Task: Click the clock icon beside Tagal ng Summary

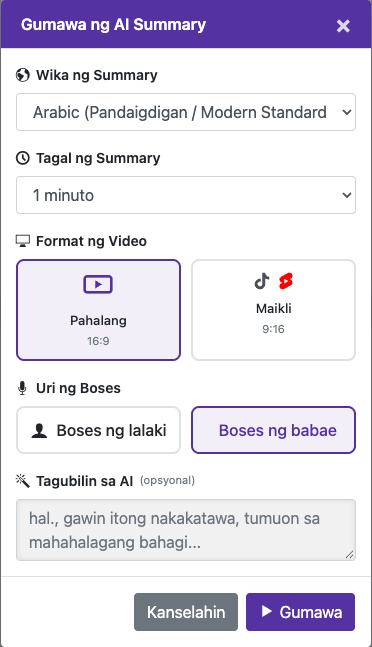Action: pos(23,158)
